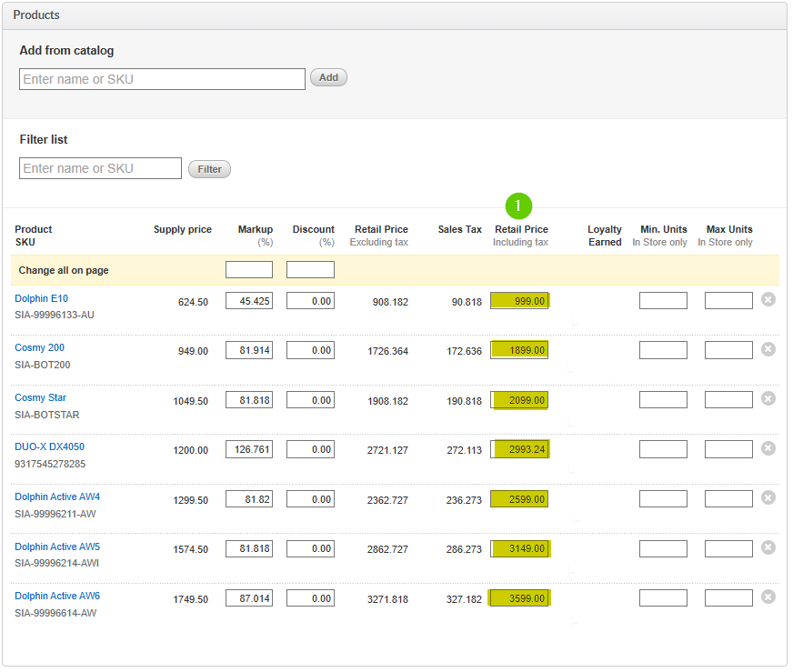This screenshot has height=672, width=793.
Task: Click Cosmy 200 Min. Units field
Action: tap(663, 350)
